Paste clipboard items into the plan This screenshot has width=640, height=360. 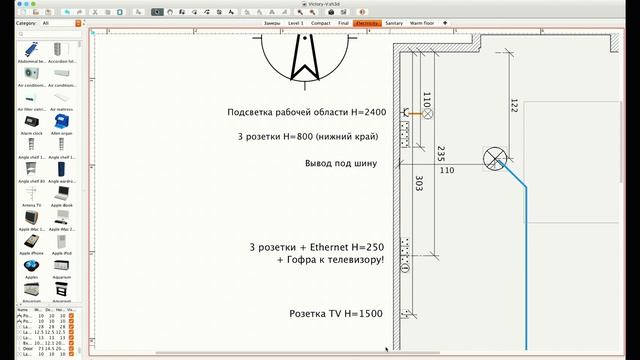(120, 12)
